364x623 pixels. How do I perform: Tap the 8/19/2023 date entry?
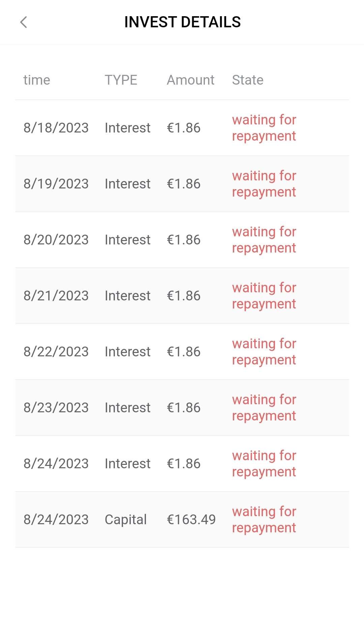(x=56, y=184)
